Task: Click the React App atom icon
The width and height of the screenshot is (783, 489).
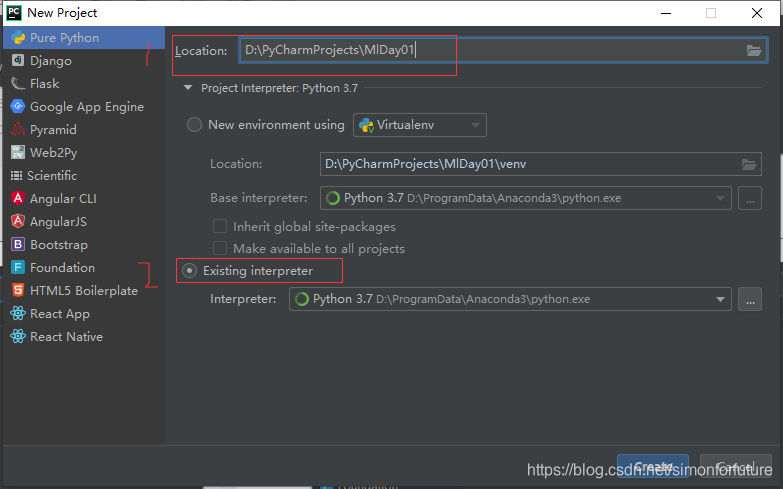Action: click(x=18, y=313)
